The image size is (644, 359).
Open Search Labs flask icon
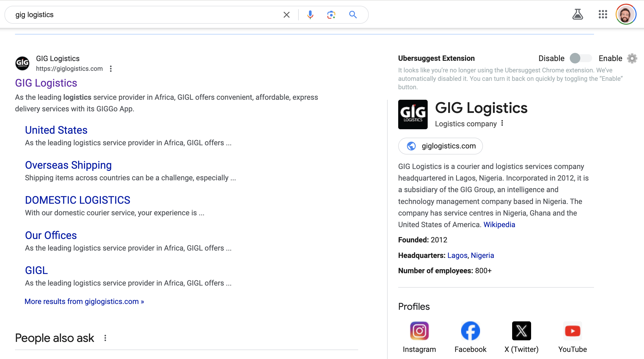[x=578, y=14]
